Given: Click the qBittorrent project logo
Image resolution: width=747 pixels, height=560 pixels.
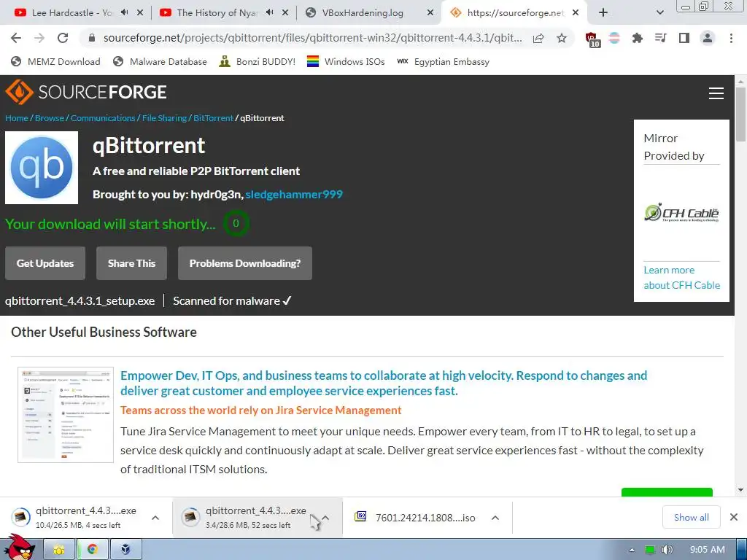Looking at the screenshot, I should point(42,168).
